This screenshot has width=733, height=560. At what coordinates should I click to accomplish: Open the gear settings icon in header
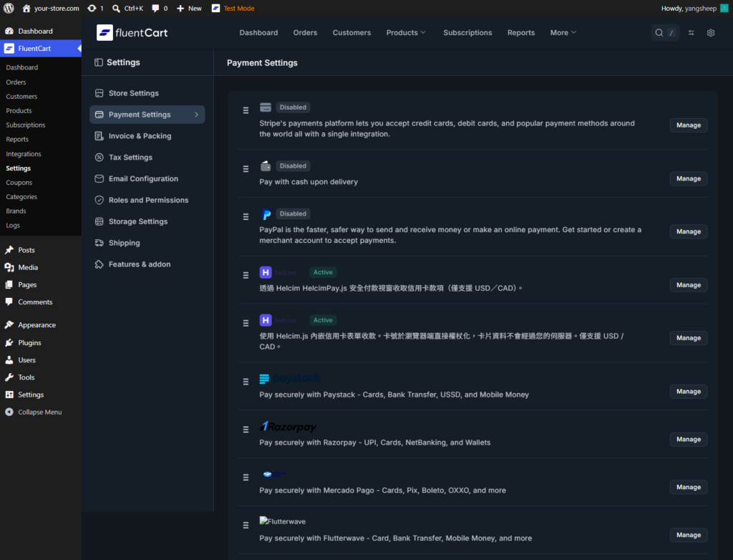(711, 33)
